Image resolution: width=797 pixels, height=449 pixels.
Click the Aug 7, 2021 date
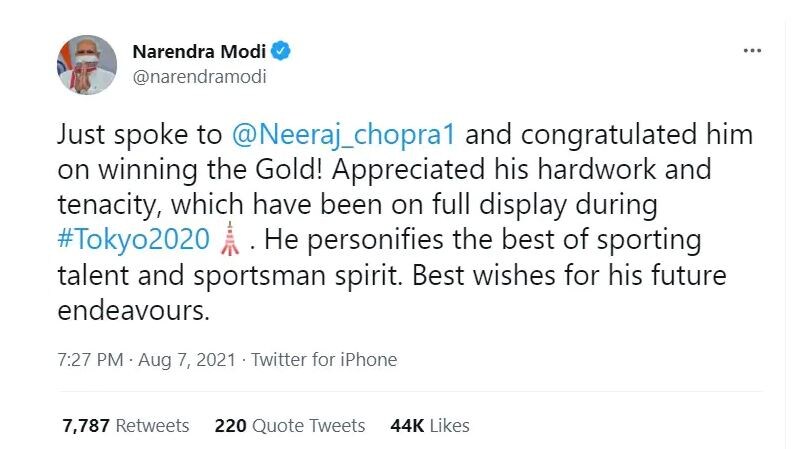click(187, 360)
